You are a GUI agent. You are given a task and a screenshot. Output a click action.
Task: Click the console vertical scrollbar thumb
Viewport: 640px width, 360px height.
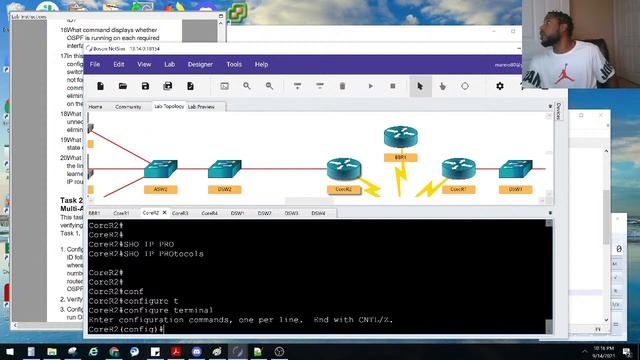(x=549, y=326)
